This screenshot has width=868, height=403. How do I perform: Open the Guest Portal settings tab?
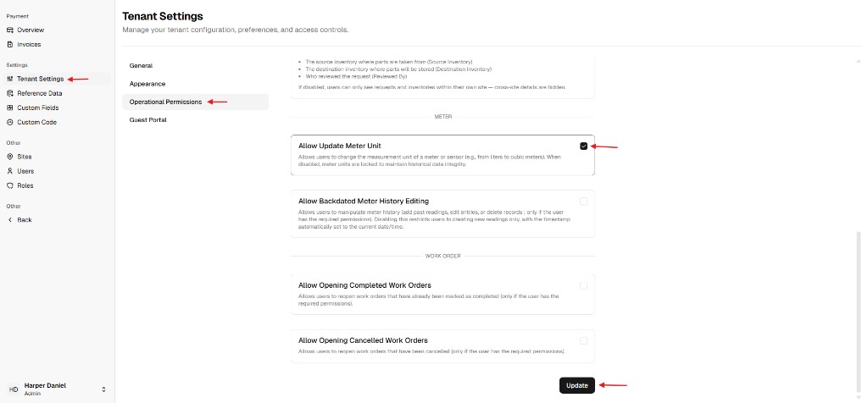pos(196,120)
